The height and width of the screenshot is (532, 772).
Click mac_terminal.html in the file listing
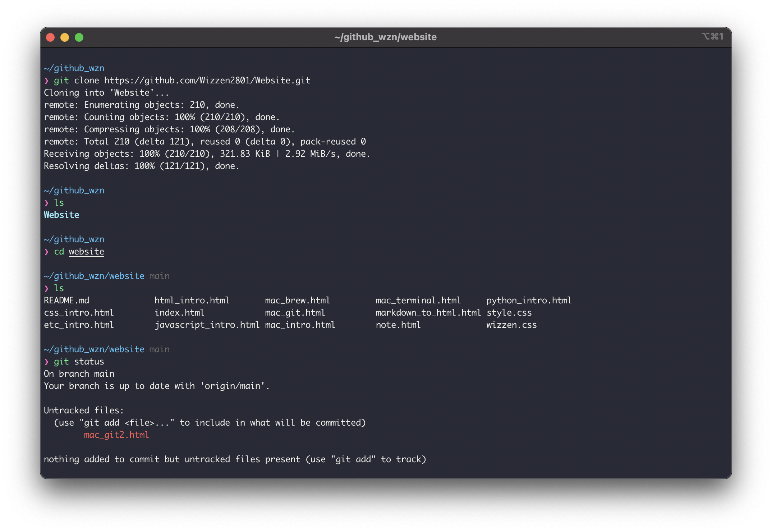tap(418, 301)
